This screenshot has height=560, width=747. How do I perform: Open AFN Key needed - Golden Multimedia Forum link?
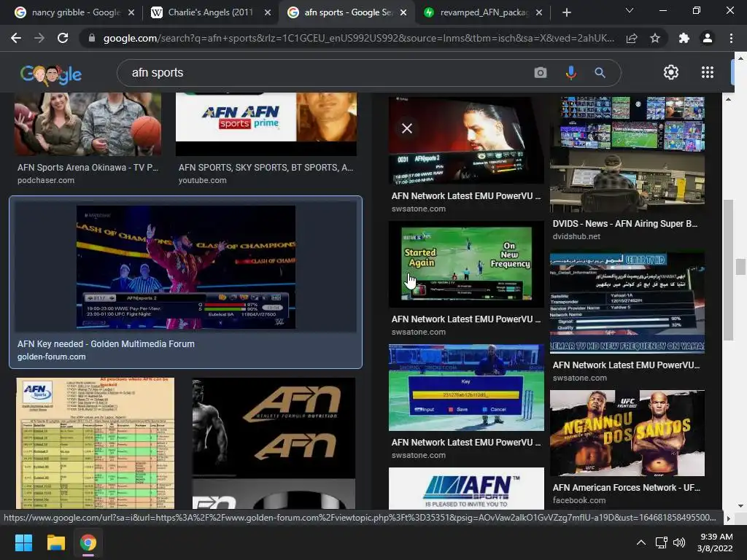[106, 344]
